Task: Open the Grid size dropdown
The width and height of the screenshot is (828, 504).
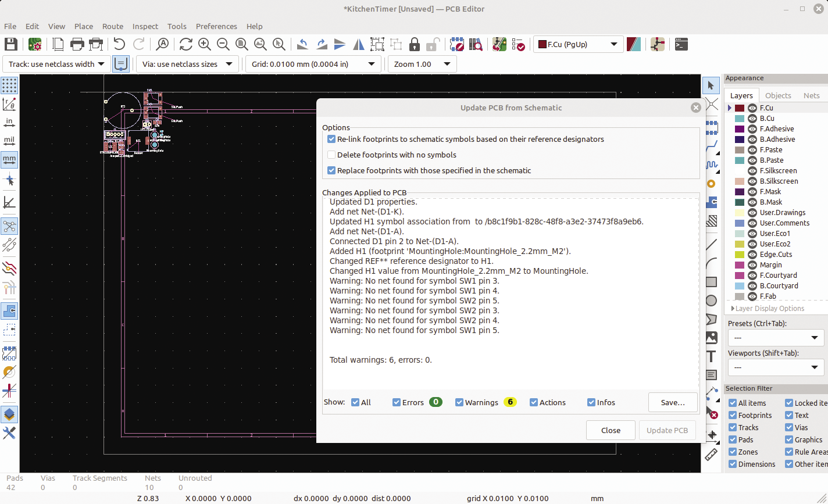Action: click(313, 64)
